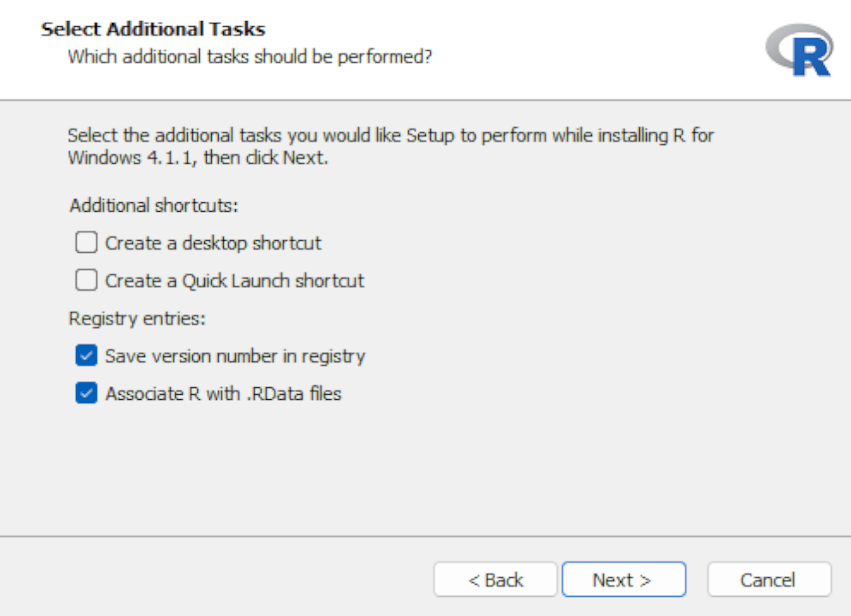Viewport: 851px width, 616px height.
Task: Click the 'Save version number in registry' label text
Action: (235, 356)
